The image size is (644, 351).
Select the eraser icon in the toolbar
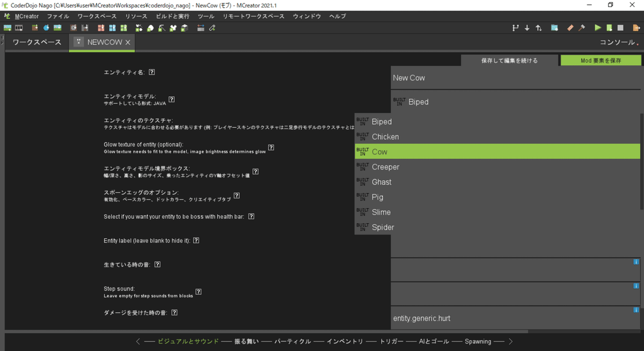point(569,27)
